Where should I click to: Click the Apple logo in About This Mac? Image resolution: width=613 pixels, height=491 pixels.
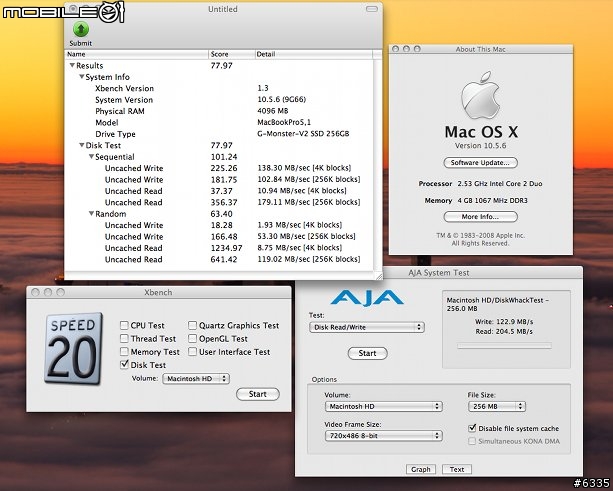pos(480,95)
